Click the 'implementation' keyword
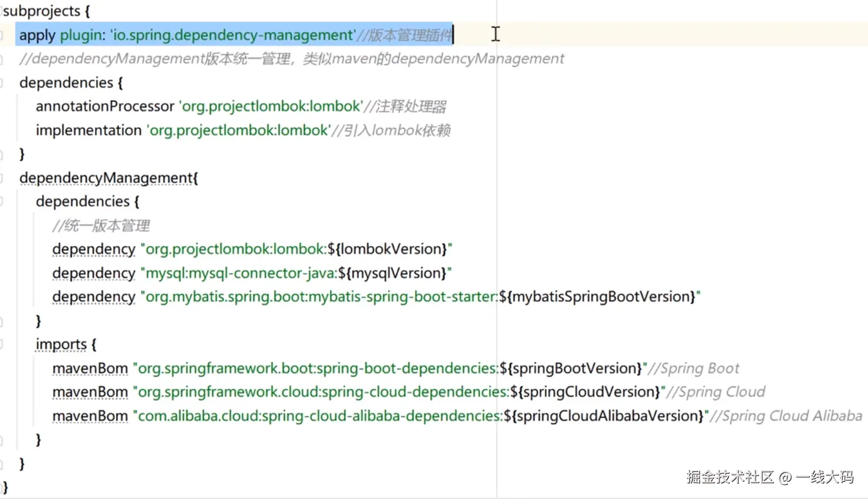 tap(89, 130)
